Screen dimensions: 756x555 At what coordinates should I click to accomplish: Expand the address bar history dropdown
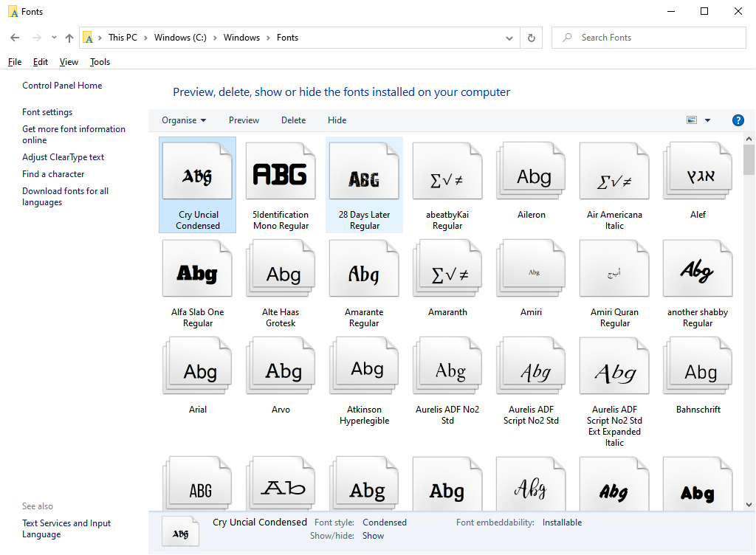[509, 38]
